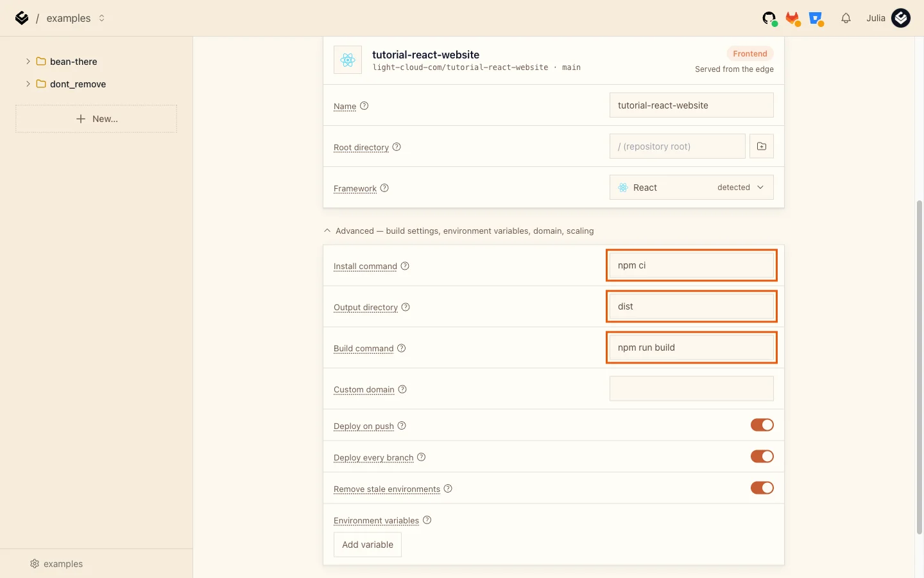This screenshot has width=924, height=578.
Task: Show help for Environment variables
Action: [x=427, y=520]
